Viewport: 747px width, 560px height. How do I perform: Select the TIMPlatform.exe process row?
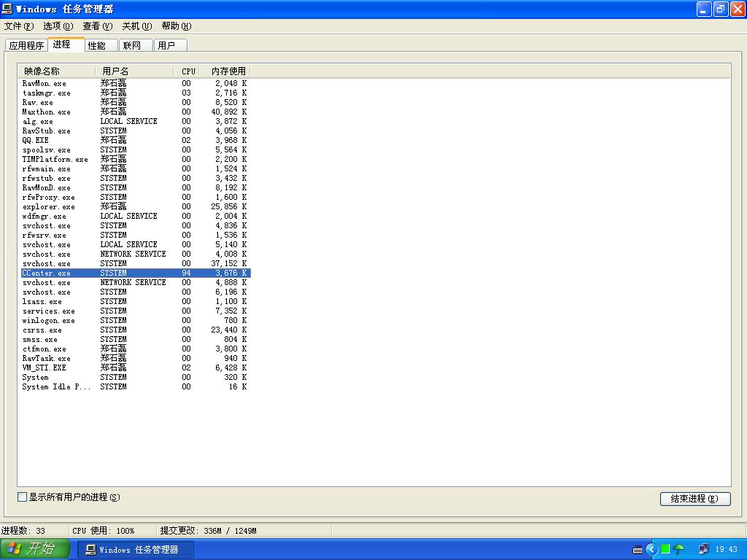pyautogui.click(x=135, y=160)
